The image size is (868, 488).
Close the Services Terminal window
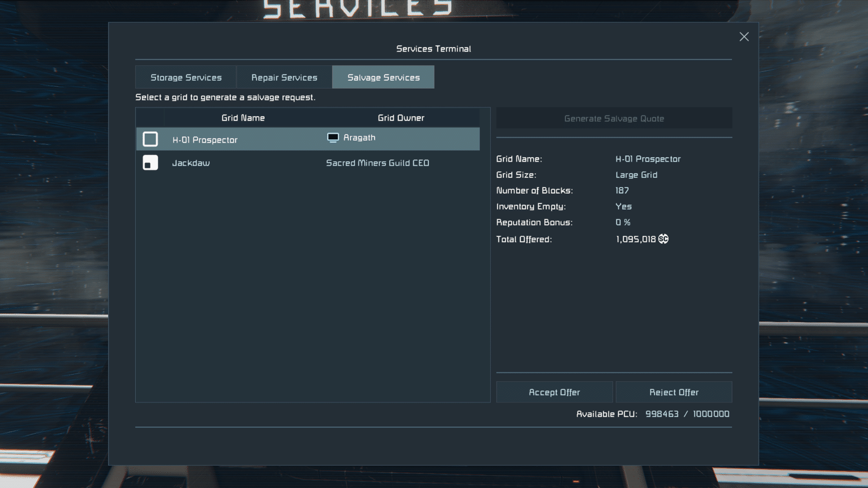point(744,37)
